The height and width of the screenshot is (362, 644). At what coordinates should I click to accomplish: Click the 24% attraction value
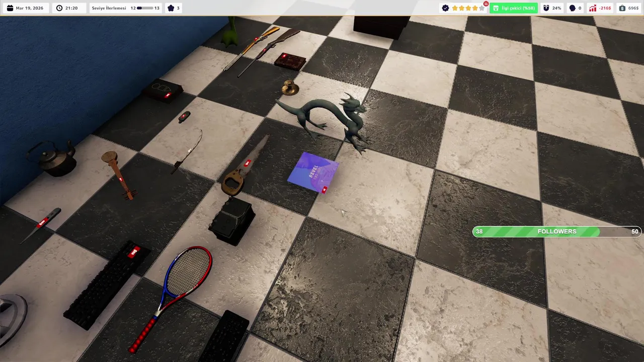point(556,8)
